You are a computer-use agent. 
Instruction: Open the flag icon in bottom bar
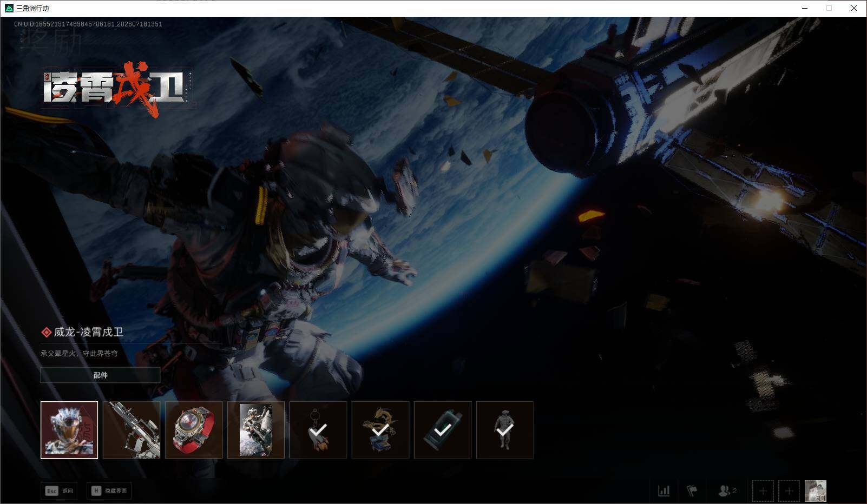(692, 490)
